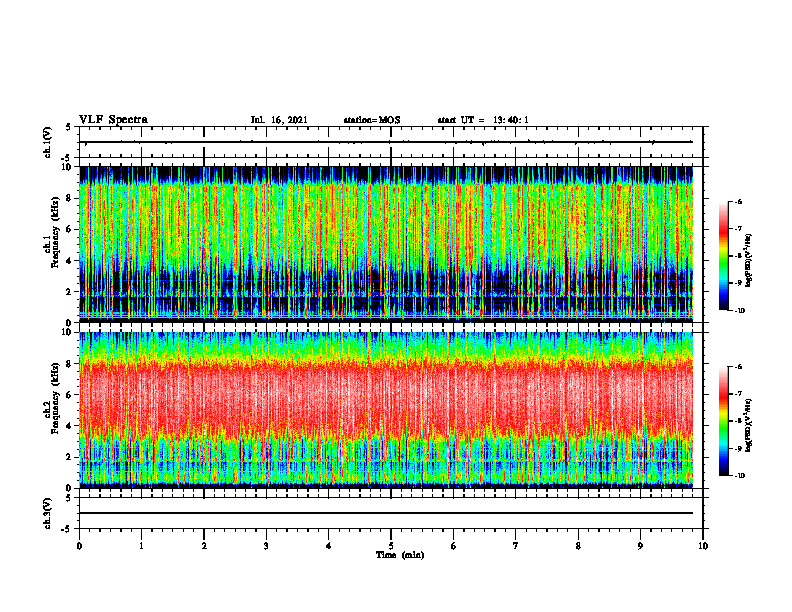
Task: Click the "5" tick label on the time axis
Action: point(391,546)
